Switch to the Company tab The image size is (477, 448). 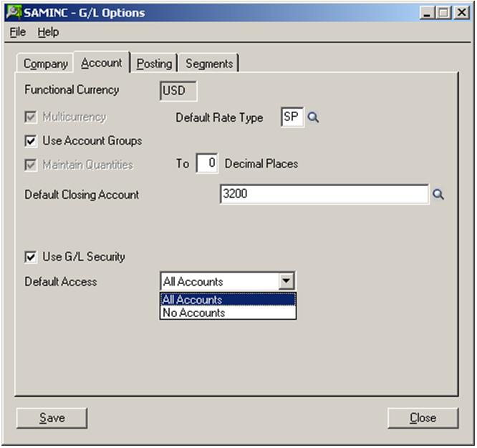tap(45, 64)
